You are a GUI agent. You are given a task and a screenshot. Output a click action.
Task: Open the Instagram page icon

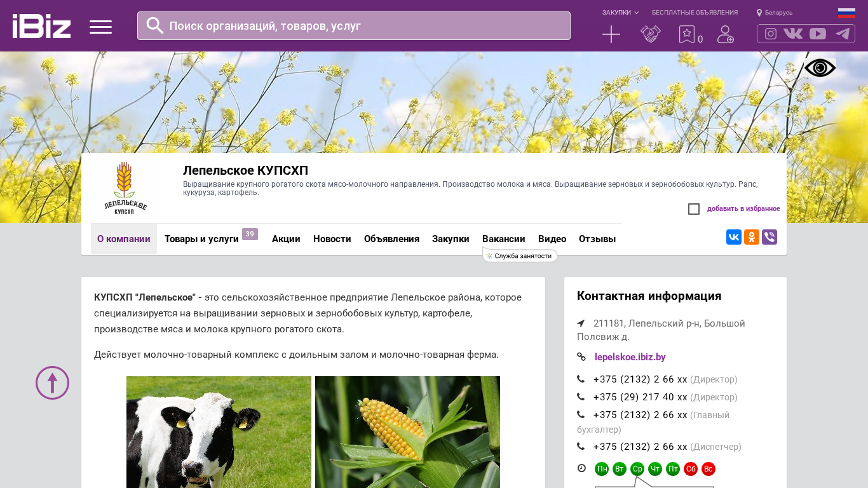click(x=771, y=34)
